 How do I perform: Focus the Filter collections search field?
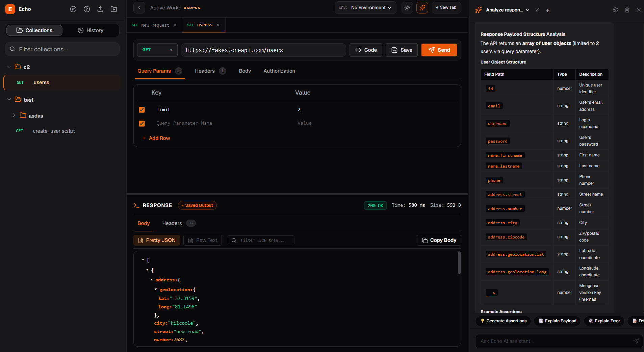point(62,49)
